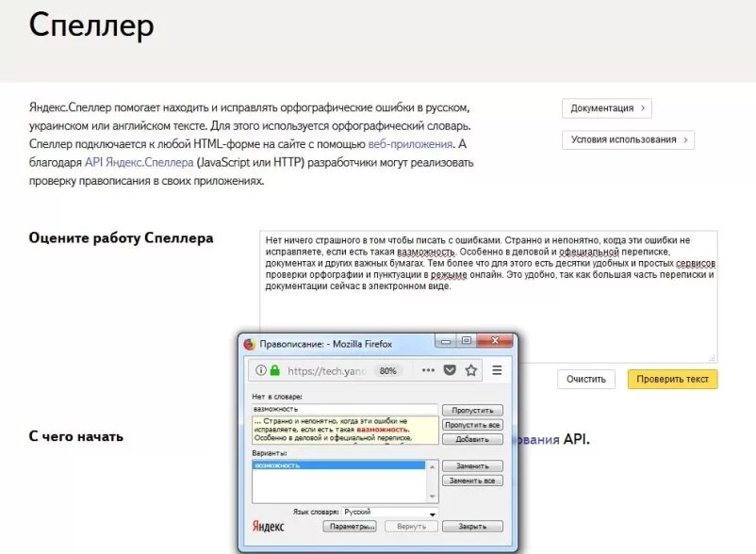Open the Документация link button
The height and width of the screenshot is (554, 756).
point(607,108)
